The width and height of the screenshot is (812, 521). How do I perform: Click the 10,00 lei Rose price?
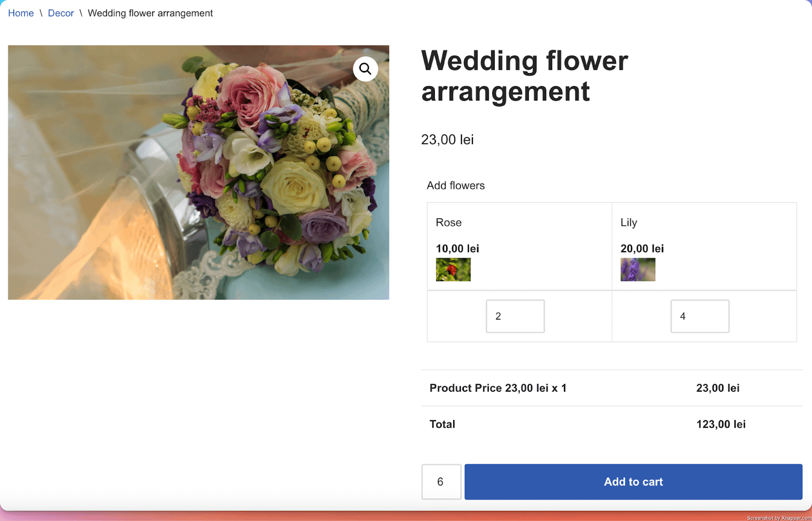point(457,249)
